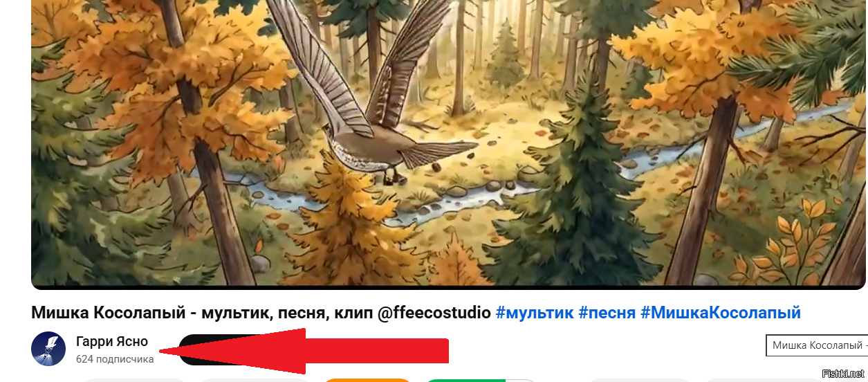Click the orange pill button below the arrow
This screenshot has width=868, height=382.
(367, 380)
